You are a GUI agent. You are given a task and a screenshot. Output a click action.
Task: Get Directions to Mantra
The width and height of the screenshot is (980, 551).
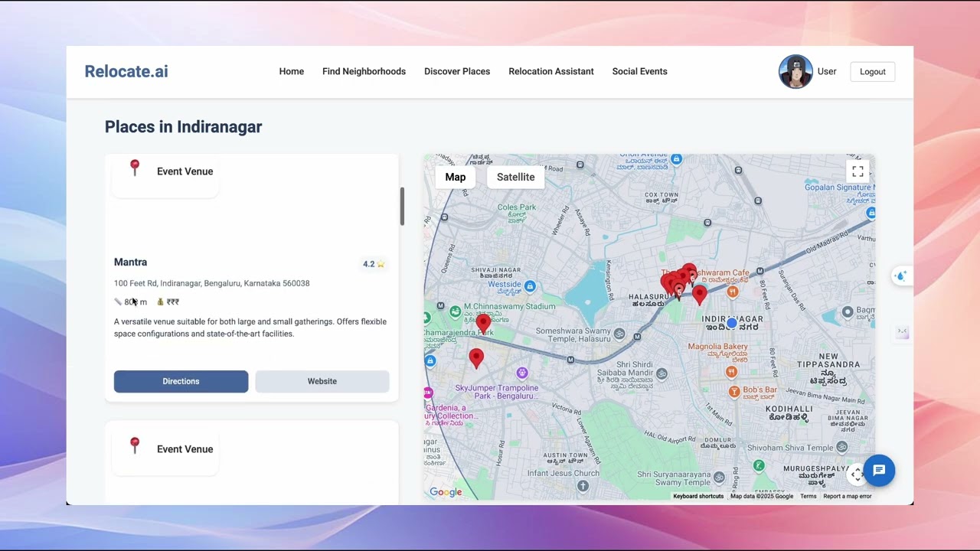point(181,381)
